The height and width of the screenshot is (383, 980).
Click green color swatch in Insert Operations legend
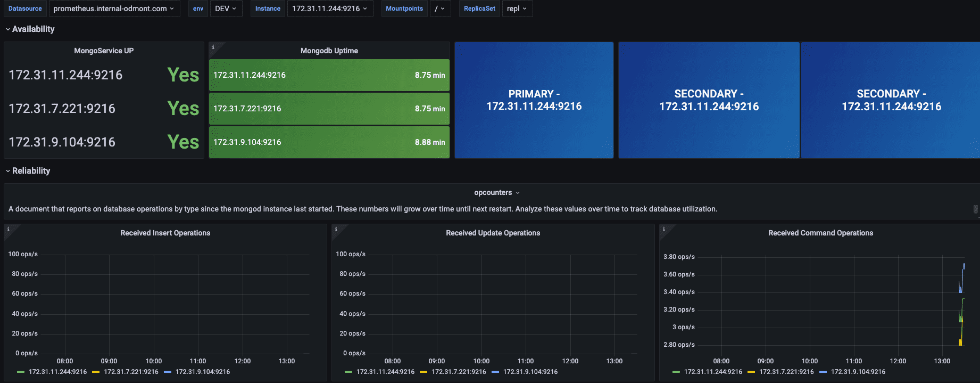click(x=21, y=372)
